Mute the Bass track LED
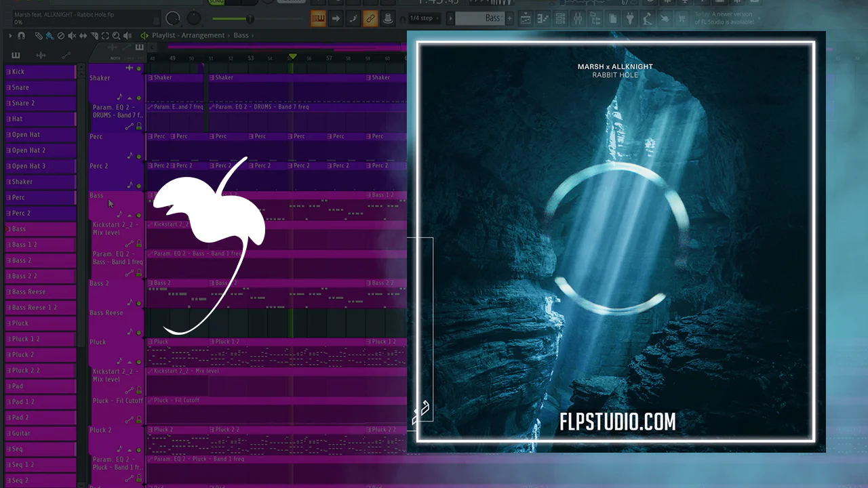This screenshot has width=868, height=488. click(x=139, y=215)
